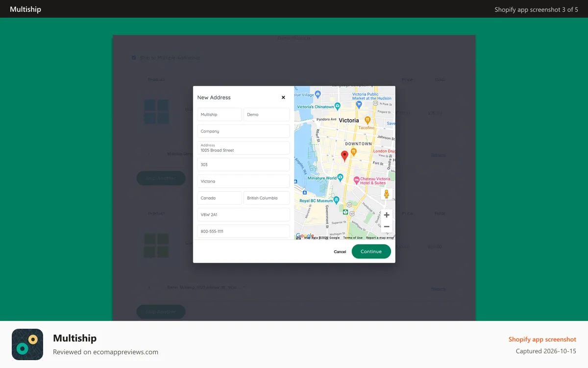The height and width of the screenshot is (368, 588).
Task: Click the apartment field showing 303
Action: [244, 165]
